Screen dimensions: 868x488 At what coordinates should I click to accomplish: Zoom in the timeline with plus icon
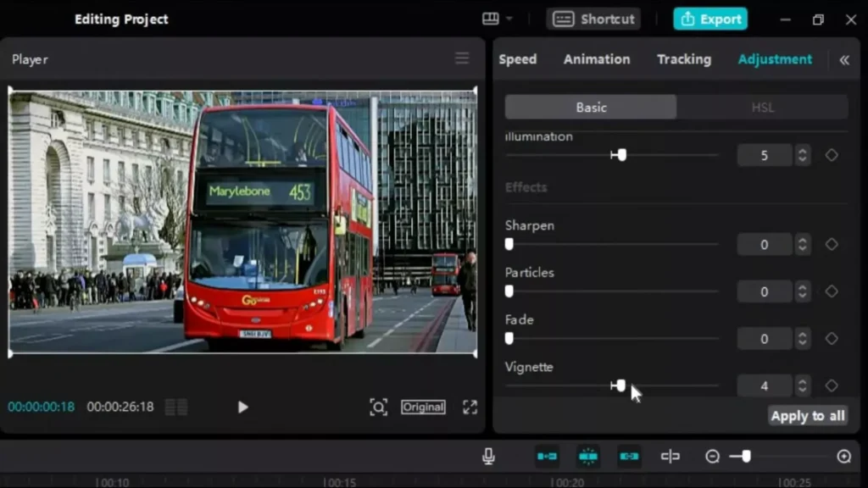pos(843,457)
